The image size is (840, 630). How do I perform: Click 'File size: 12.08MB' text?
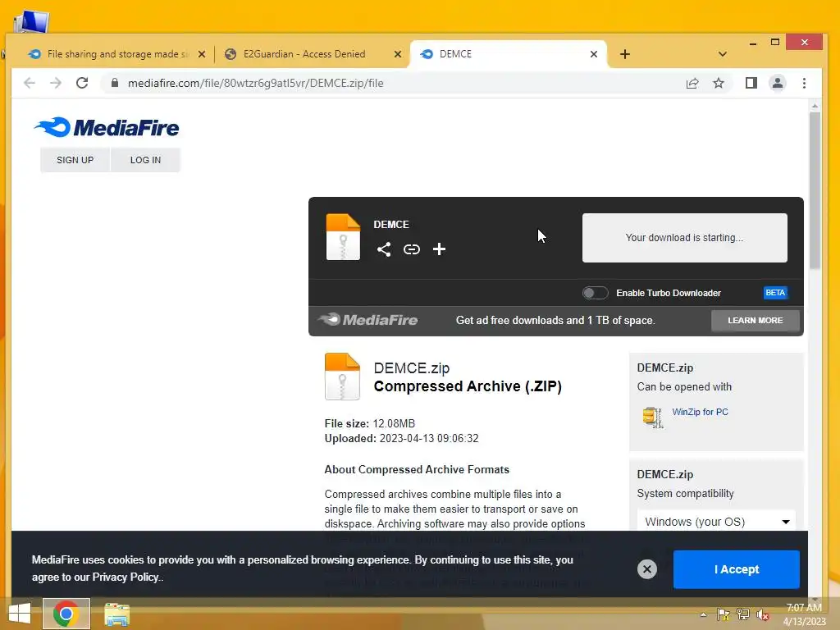click(370, 423)
